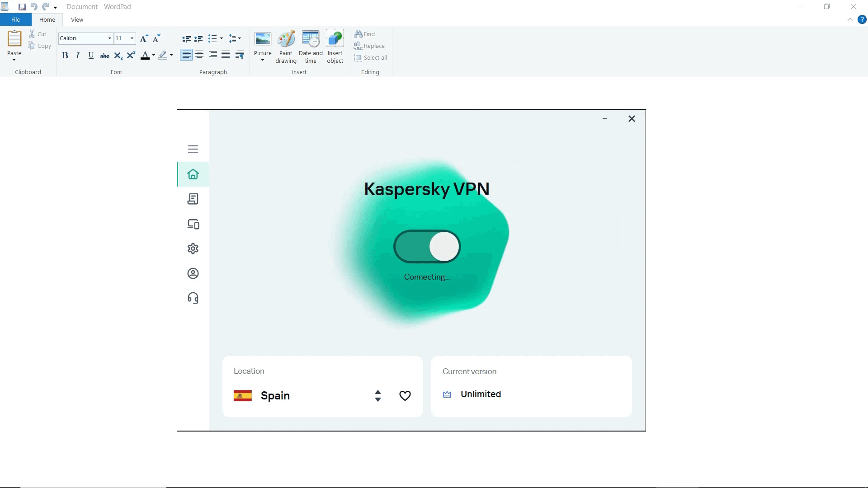Screen dimensions: 868x488
Task: Open the account profile icon
Action: click(x=193, y=273)
